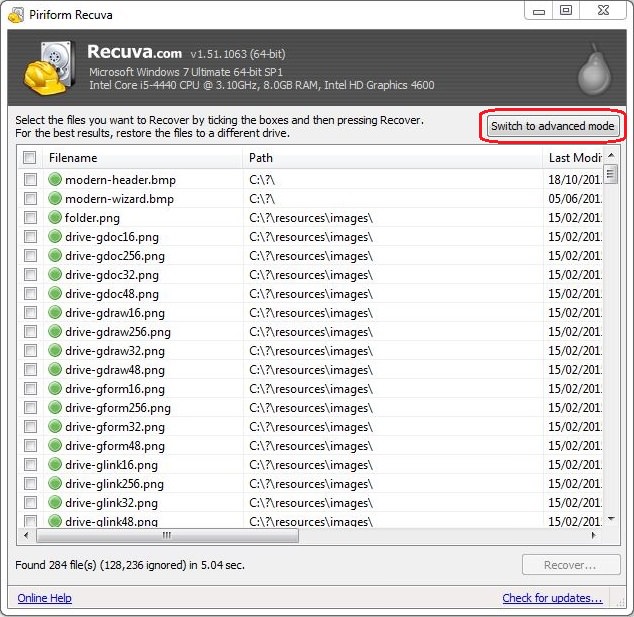This screenshot has height=617, width=634.
Task: Click green status icon of drive-glink16.png
Action: [55, 464]
